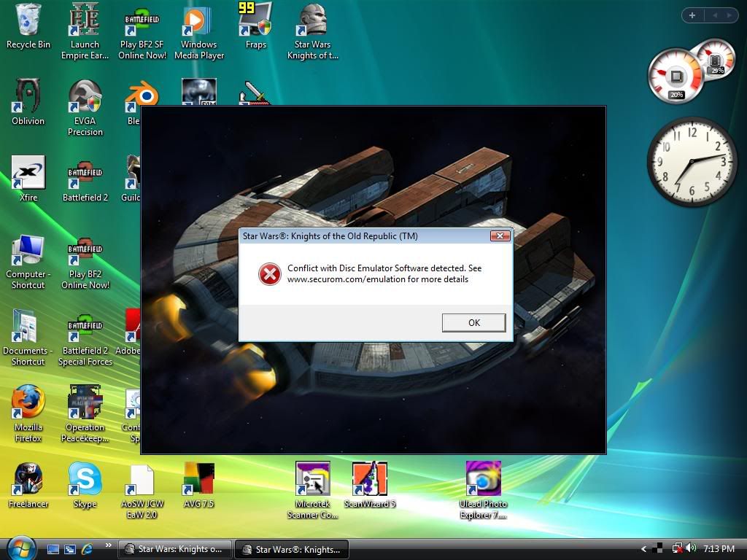Select the Fraps desktop shortcut

point(256,26)
